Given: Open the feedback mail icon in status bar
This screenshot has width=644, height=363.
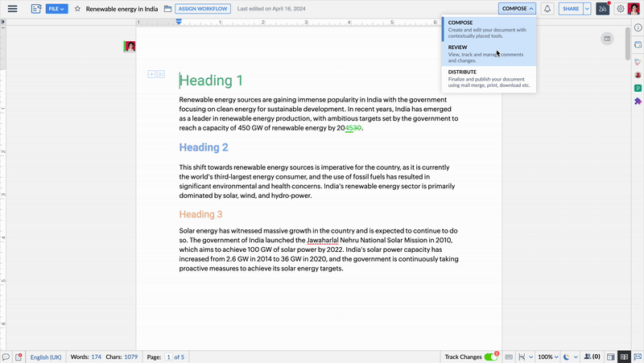Looking at the screenshot, I should (x=638, y=357).
